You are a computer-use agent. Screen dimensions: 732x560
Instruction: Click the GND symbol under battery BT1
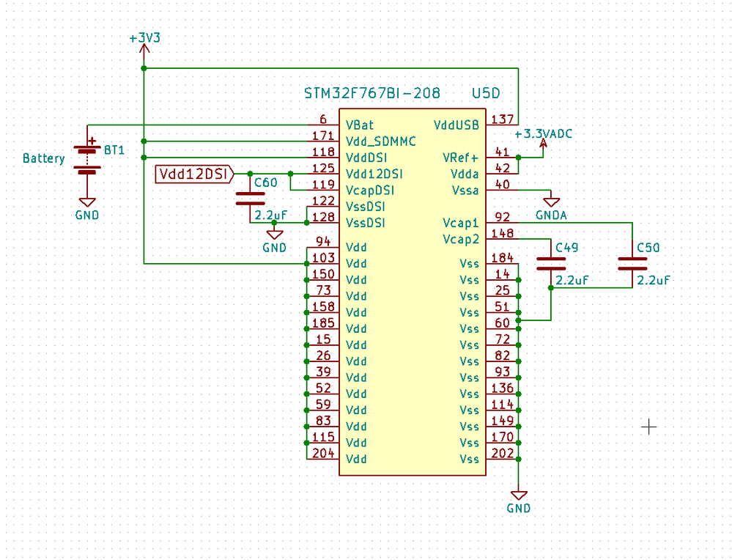click(87, 209)
